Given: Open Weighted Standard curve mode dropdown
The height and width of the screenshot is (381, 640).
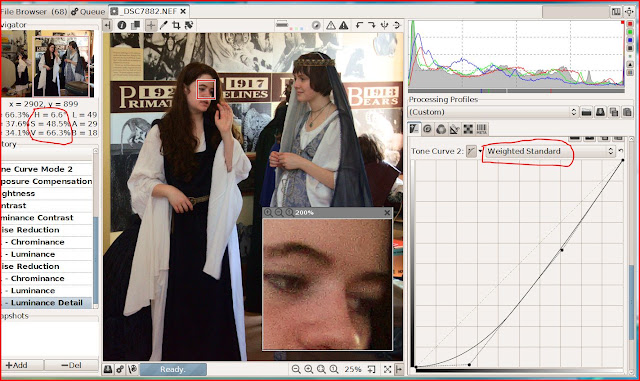Looking at the screenshot, I should pos(550,151).
